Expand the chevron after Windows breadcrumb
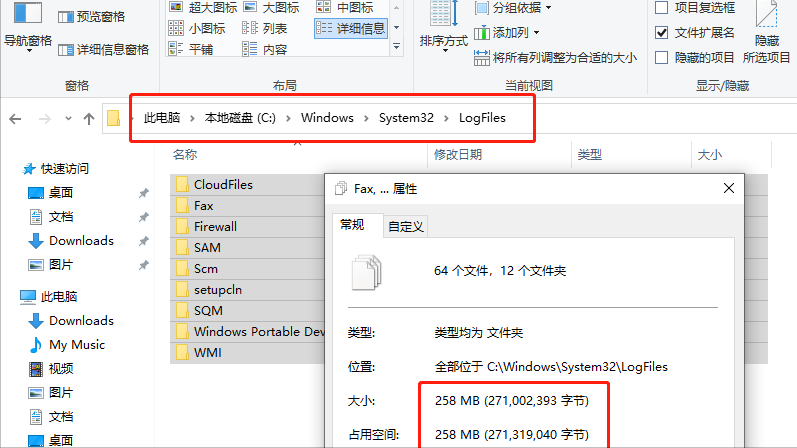The width and height of the screenshot is (797, 448). coord(366,118)
